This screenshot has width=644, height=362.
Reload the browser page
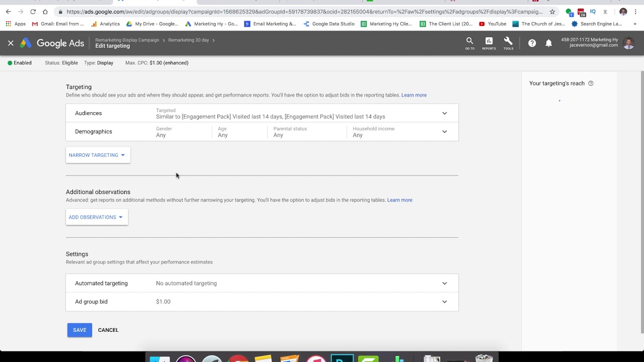(x=33, y=12)
